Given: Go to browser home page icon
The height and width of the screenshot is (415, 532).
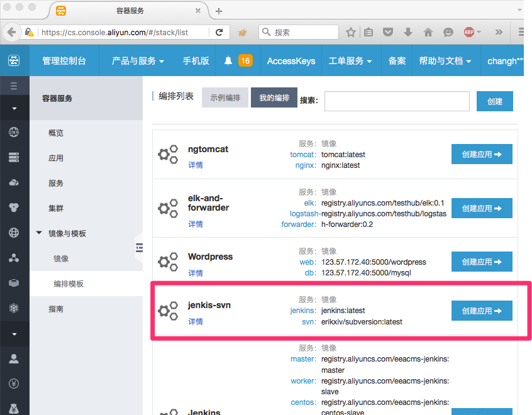Looking at the screenshot, I should pos(428,32).
